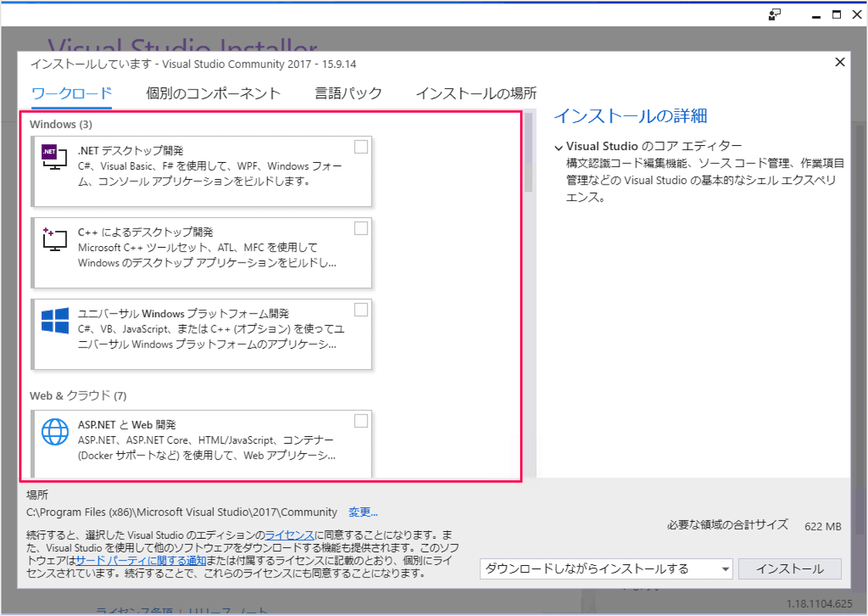Click version number 1.18.1104.625
This screenshot has width=868, height=616.
[819, 604]
